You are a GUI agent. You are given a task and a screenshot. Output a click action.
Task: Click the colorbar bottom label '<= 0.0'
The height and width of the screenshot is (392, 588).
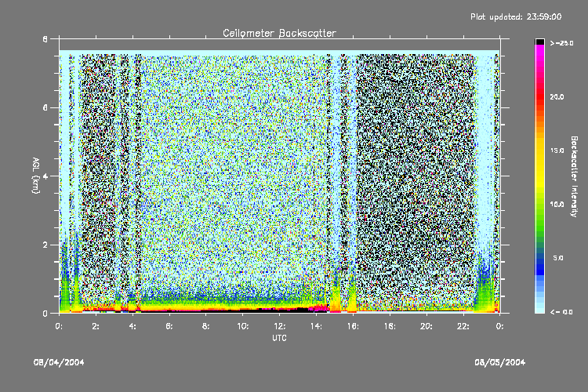pos(561,312)
